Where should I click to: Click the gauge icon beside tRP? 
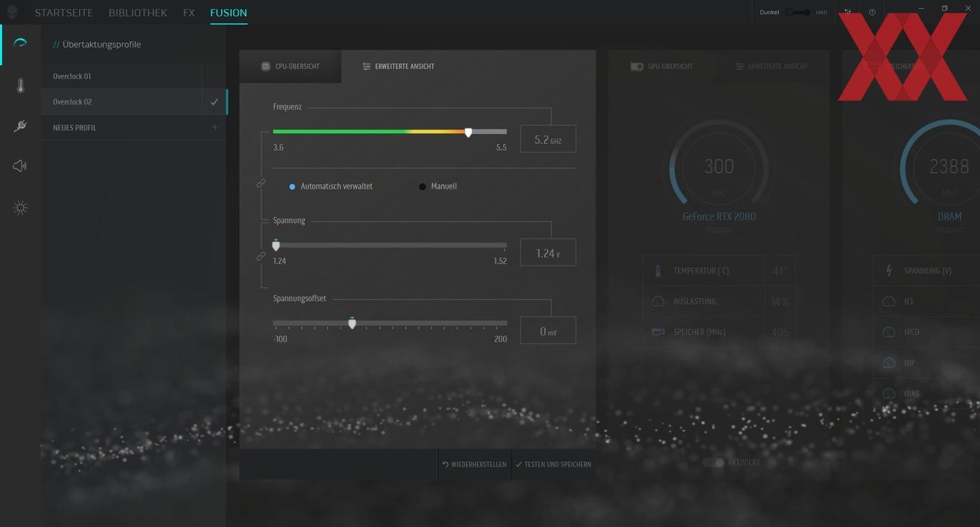point(889,363)
